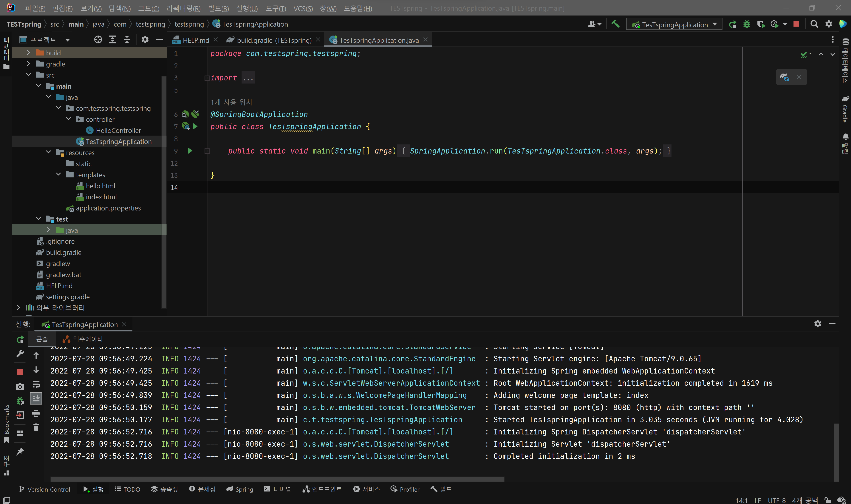Image resolution: width=851 pixels, height=504 pixels.
Task: Stop the running application with red square
Action: [796, 24]
